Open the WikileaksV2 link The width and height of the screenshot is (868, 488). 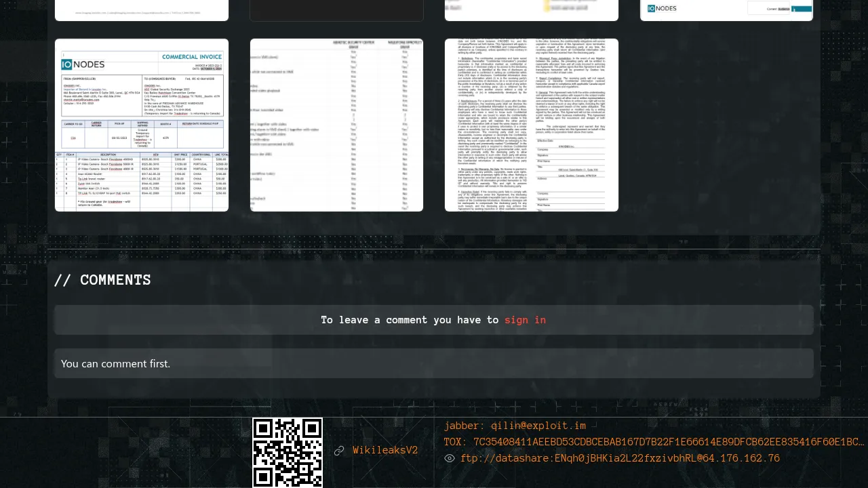(x=384, y=451)
